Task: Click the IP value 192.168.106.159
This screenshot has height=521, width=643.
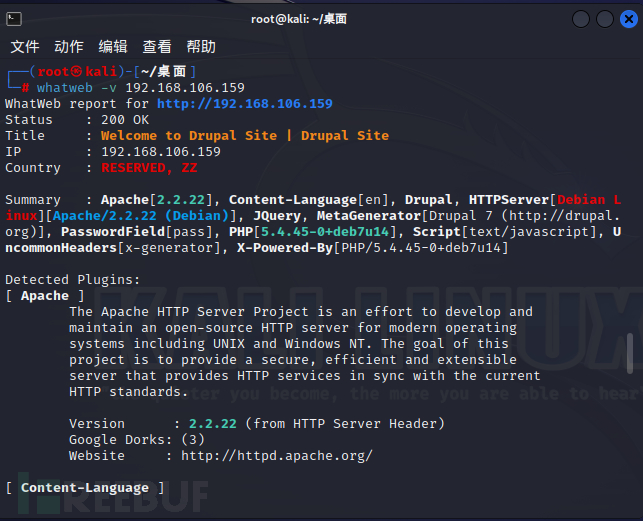Action: pyautogui.click(x=161, y=152)
